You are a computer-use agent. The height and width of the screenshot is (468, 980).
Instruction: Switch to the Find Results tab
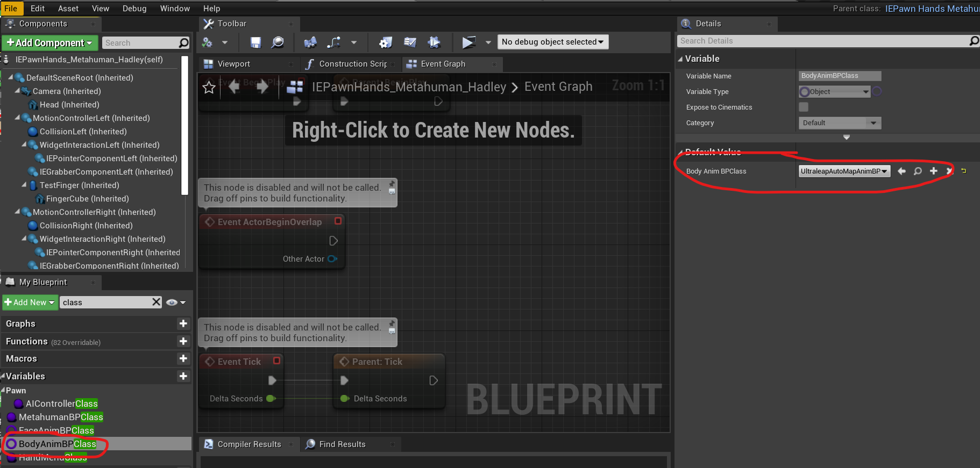point(342,444)
